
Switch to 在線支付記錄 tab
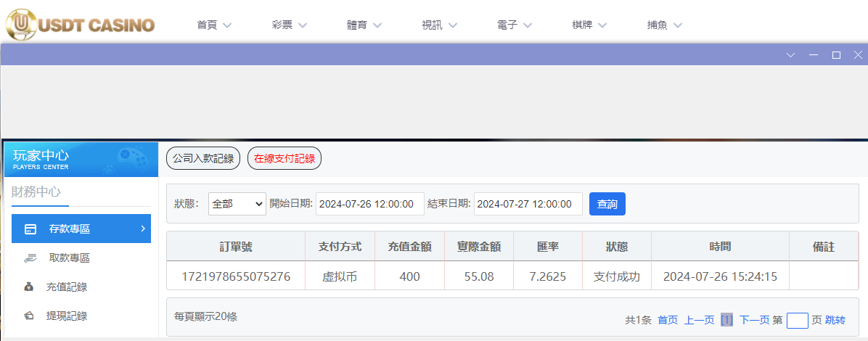284,158
